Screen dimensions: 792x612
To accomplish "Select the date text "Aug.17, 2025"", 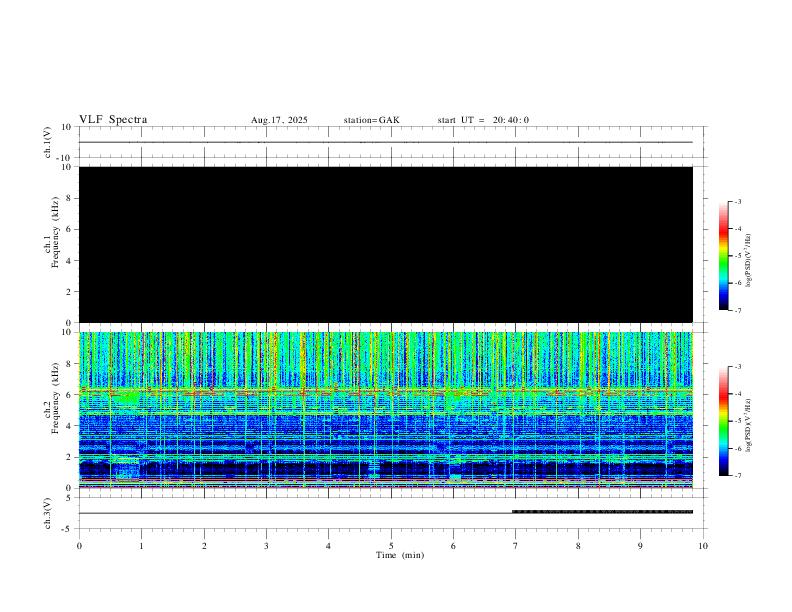I will click(279, 120).
